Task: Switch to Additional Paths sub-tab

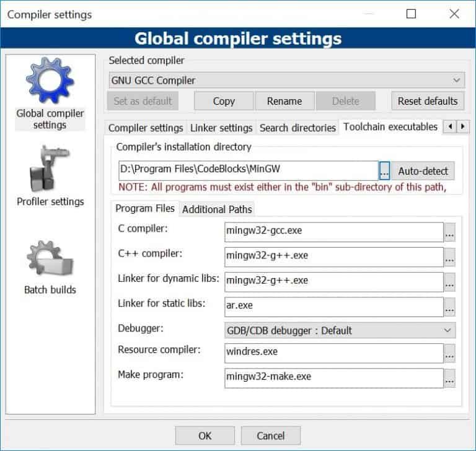Action: [217, 209]
